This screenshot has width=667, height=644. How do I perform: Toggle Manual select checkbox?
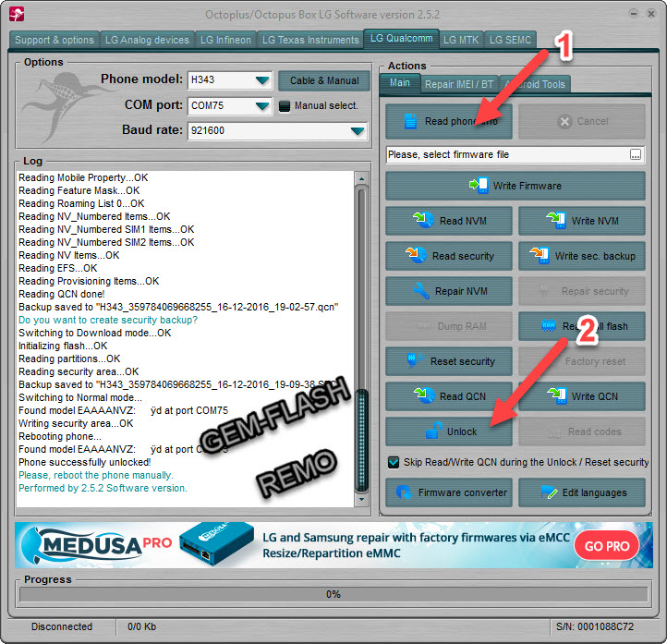[x=285, y=106]
